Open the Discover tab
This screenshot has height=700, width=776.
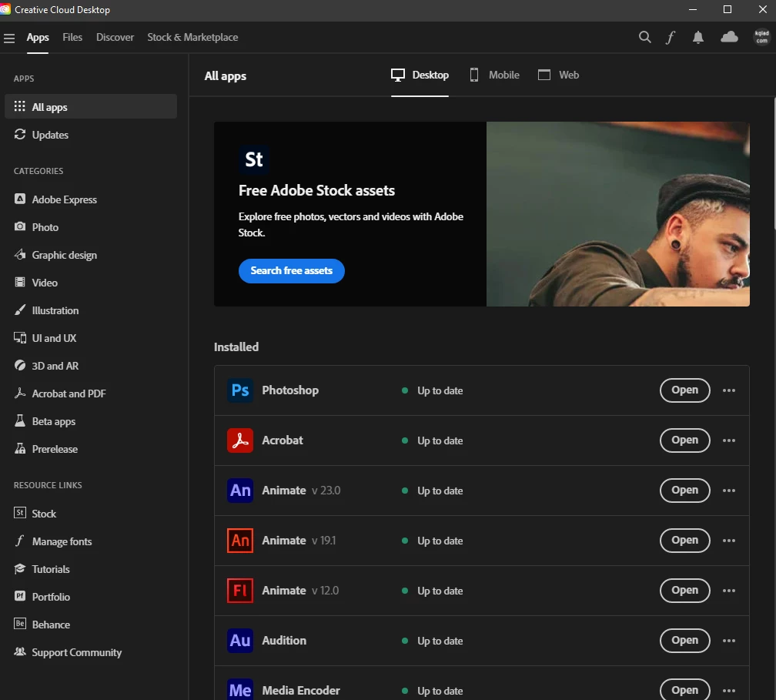[115, 37]
